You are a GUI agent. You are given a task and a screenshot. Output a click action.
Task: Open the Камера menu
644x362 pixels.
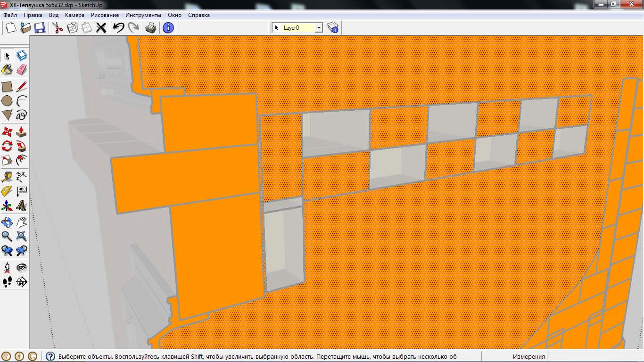pyautogui.click(x=74, y=15)
